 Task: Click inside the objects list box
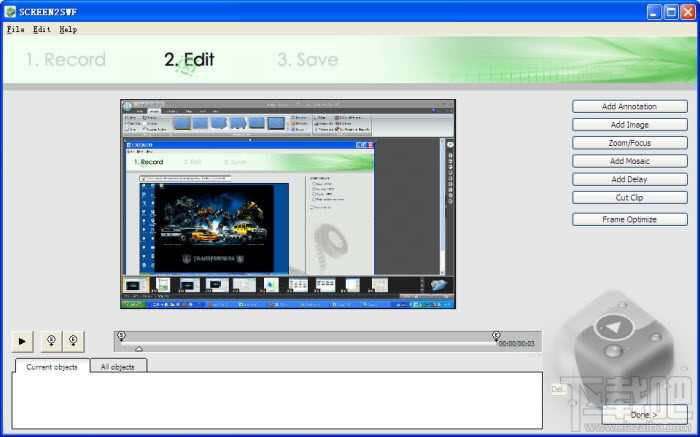[x=277, y=400]
